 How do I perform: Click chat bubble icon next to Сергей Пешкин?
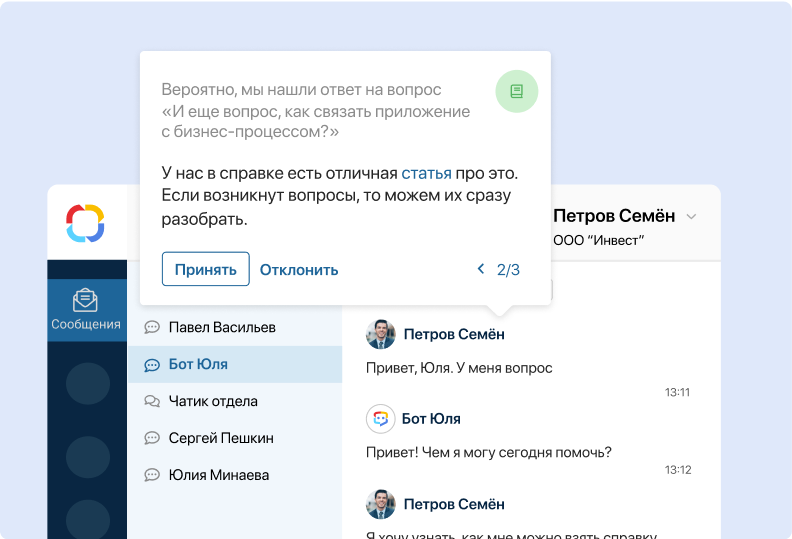coord(152,438)
